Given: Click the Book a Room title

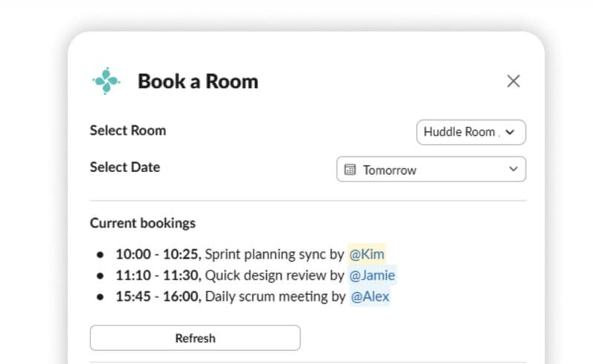Looking at the screenshot, I should pos(198,81).
